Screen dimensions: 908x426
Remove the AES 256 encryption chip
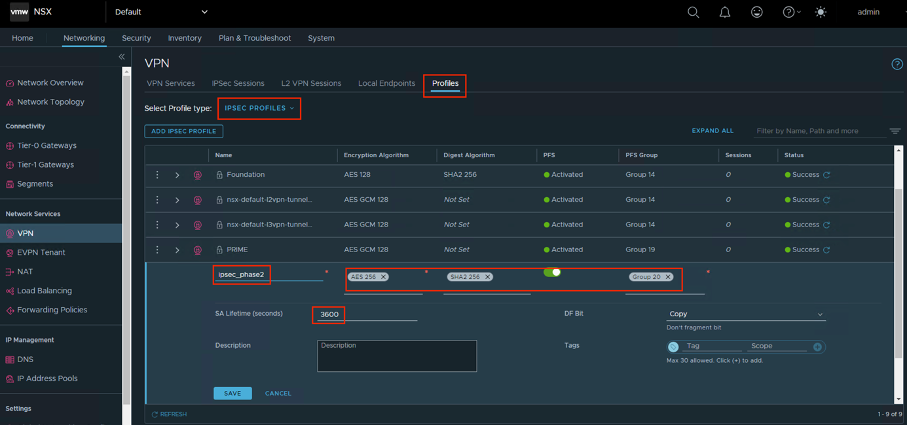[384, 276]
